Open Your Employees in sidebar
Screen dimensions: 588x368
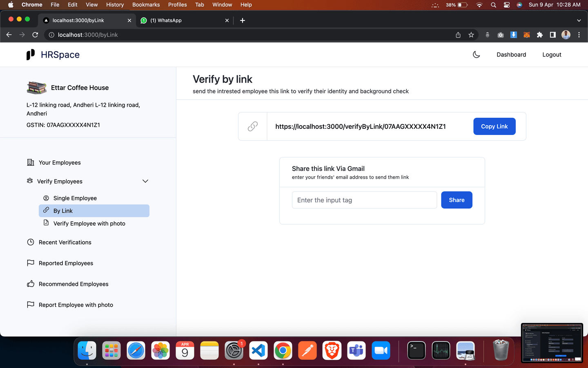pos(60,162)
